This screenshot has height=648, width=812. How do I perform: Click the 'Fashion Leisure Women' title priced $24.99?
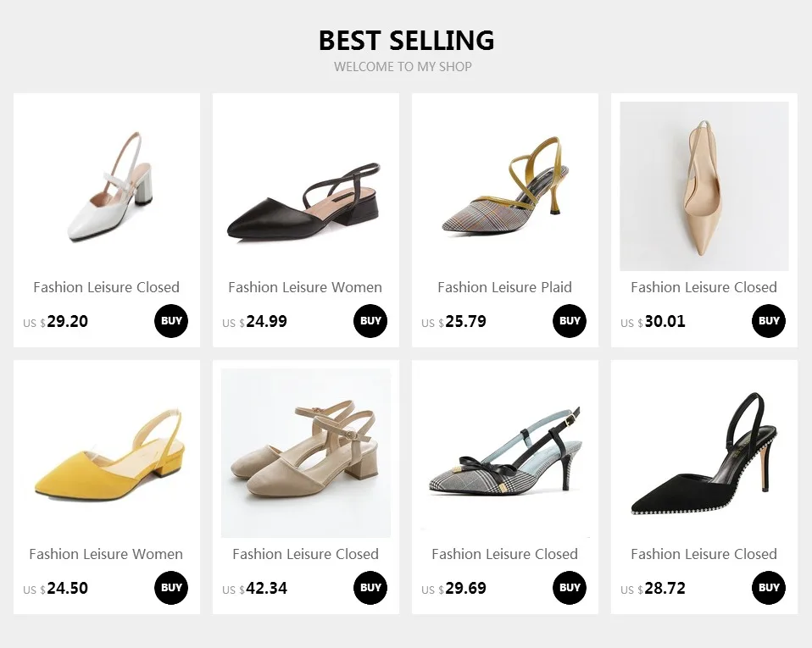305,287
